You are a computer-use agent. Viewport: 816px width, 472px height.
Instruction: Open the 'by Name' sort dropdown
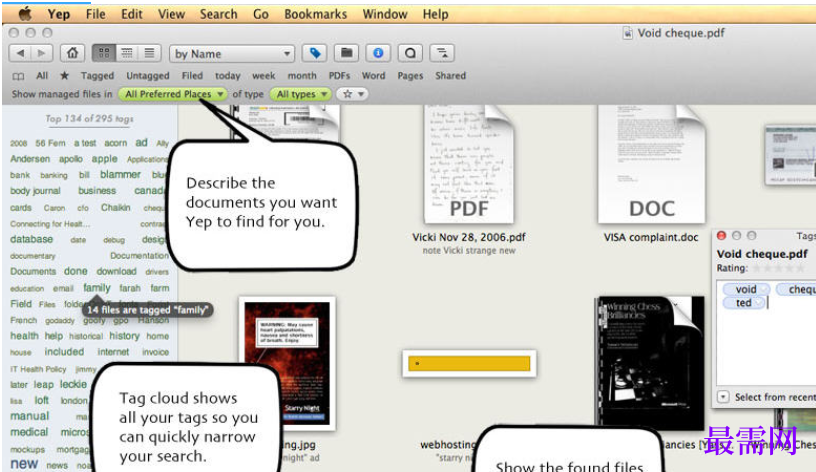point(232,54)
